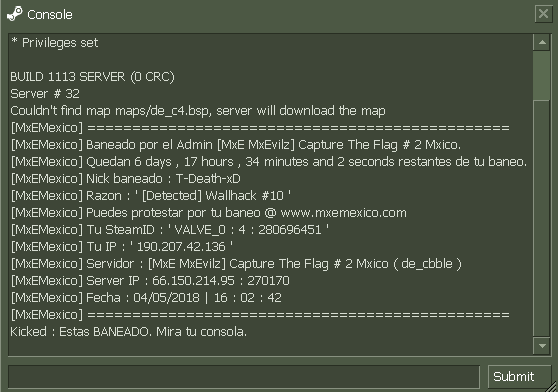Click the resize grip at window corner
The height and width of the screenshot is (392, 558).
(x=552, y=386)
